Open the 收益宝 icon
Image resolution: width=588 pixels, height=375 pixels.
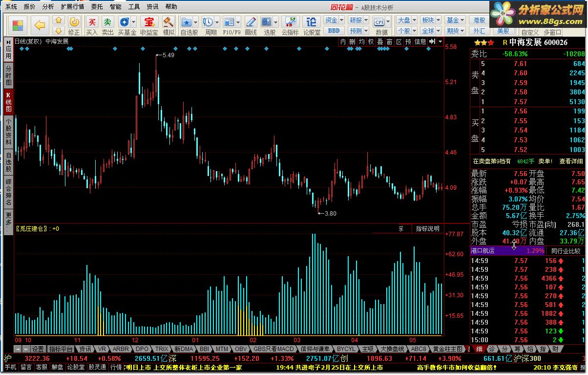pos(149,25)
